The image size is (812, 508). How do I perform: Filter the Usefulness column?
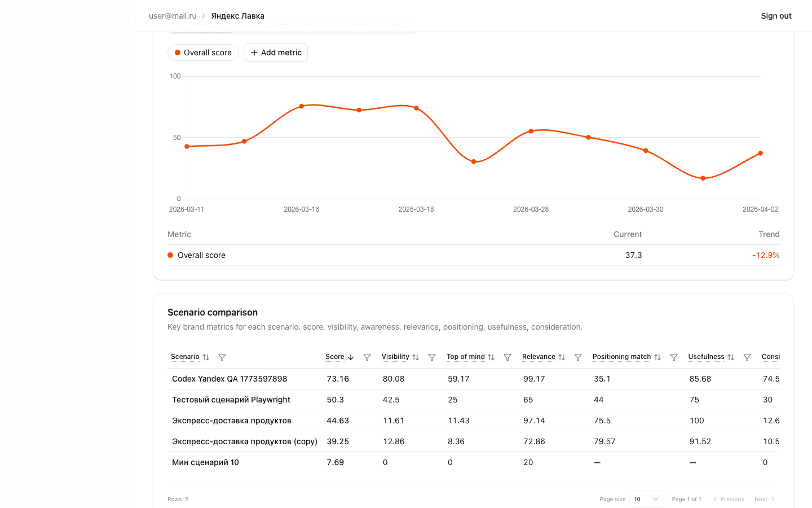747,357
